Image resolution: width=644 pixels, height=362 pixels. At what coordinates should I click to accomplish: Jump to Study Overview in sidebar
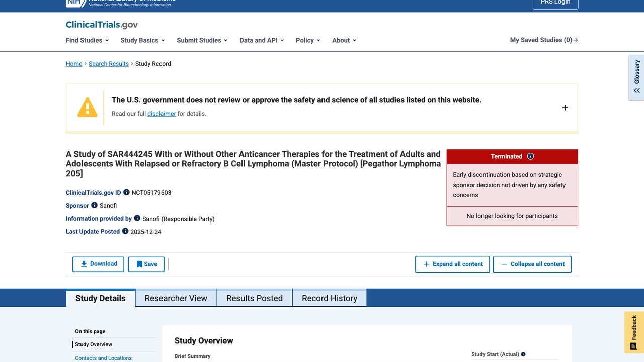[94, 344]
